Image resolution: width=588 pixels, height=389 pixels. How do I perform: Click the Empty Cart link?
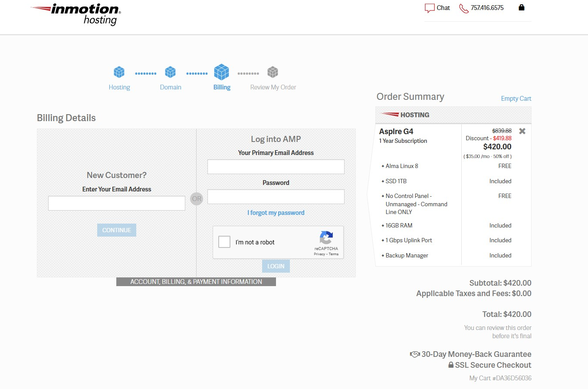click(x=516, y=99)
